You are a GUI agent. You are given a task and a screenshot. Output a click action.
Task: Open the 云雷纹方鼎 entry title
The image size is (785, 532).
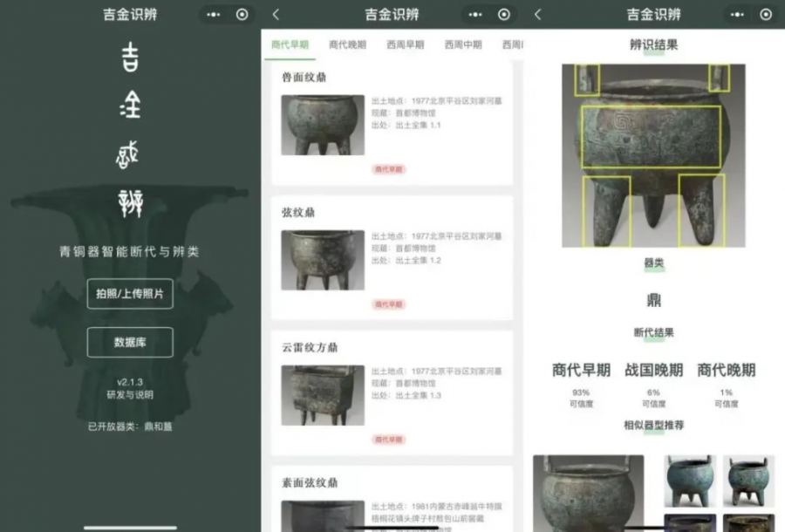point(310,347)
